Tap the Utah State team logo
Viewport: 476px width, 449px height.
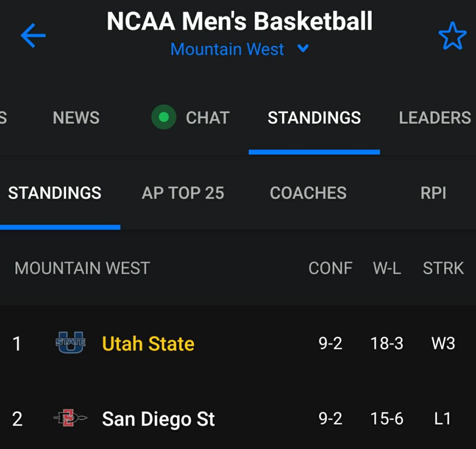(71, 343)
